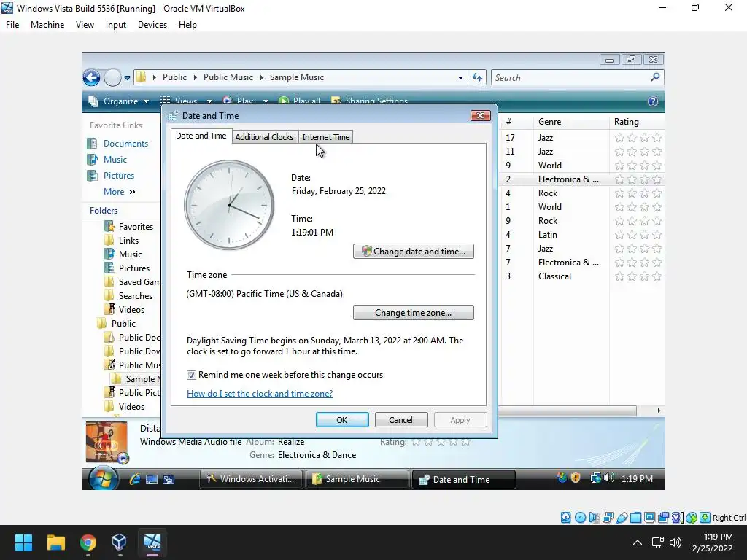Click the Explorer help question mark icon
Image resolution: width=747 pixels, height=560 pixels.
tap(653, 101)
